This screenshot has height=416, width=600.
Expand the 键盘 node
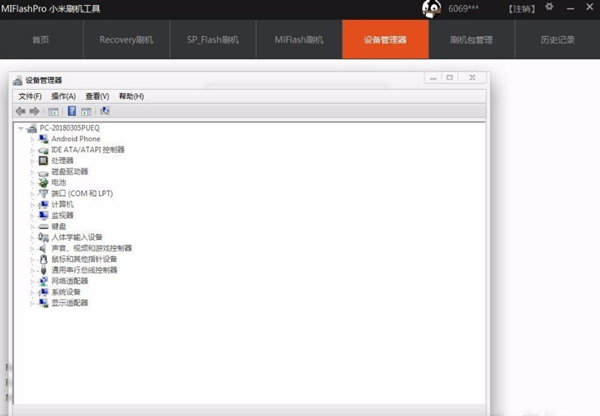click(x=33, y=227)
